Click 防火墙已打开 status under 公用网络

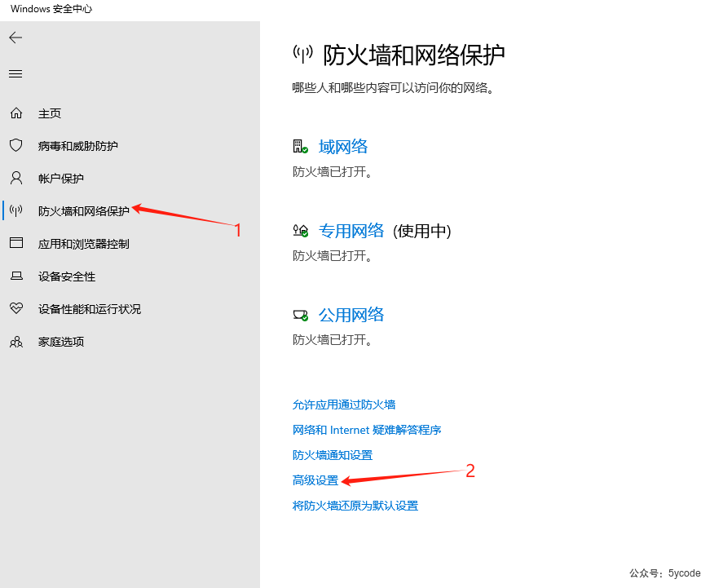pyautogui.click(x=332, y=340)
